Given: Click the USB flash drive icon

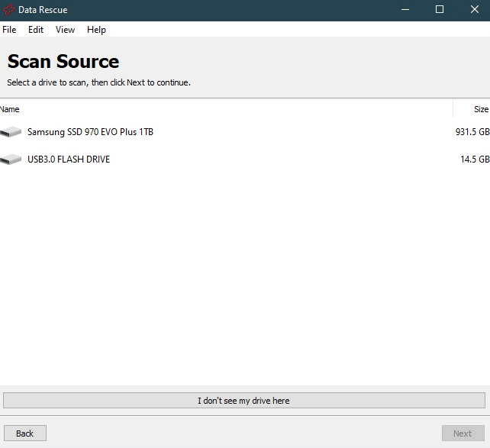Looking at the screenshot, I should [x=11, y=160].
